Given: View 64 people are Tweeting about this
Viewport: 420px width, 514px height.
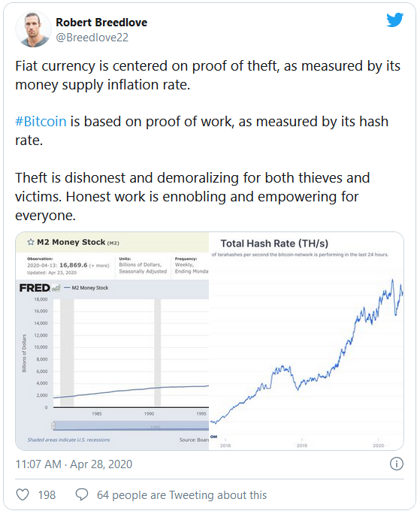Looking at the screenshot, I should [182, 495].
